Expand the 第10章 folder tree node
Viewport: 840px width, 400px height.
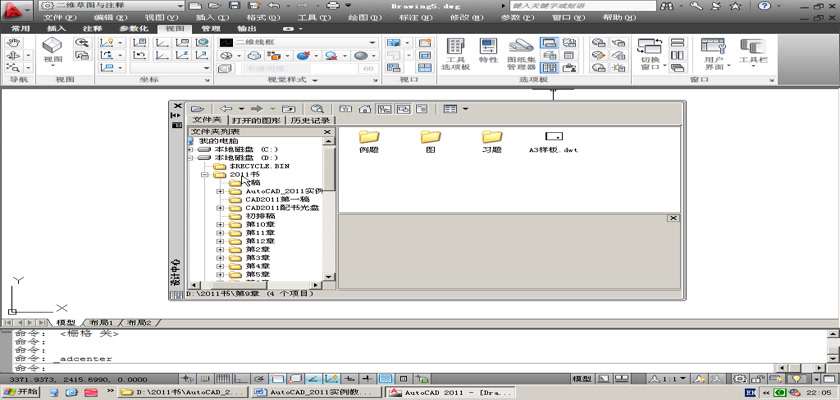tap(220, 224)
